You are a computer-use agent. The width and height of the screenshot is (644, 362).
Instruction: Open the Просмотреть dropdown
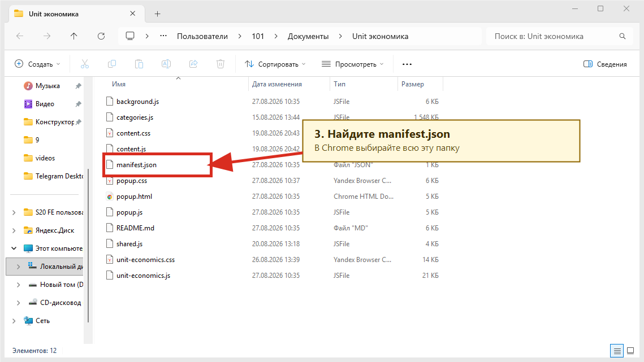352,64
